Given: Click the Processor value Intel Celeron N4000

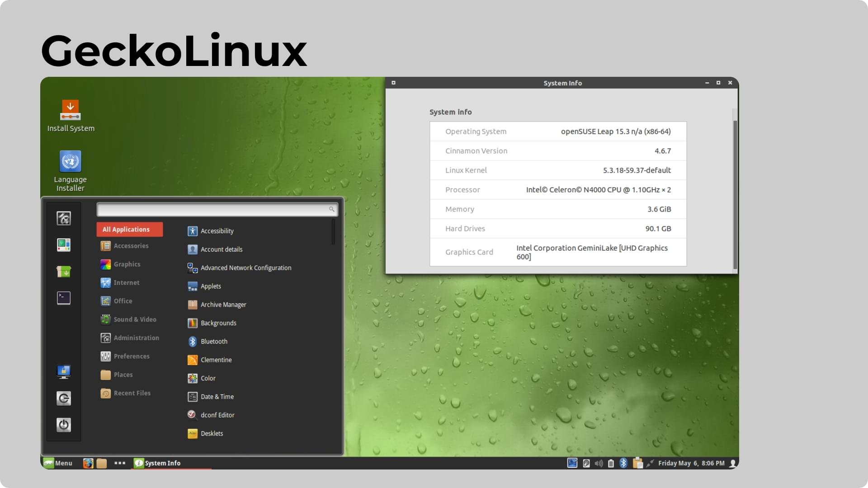Looking at the screenshot, I should click(x=599, y=190).
